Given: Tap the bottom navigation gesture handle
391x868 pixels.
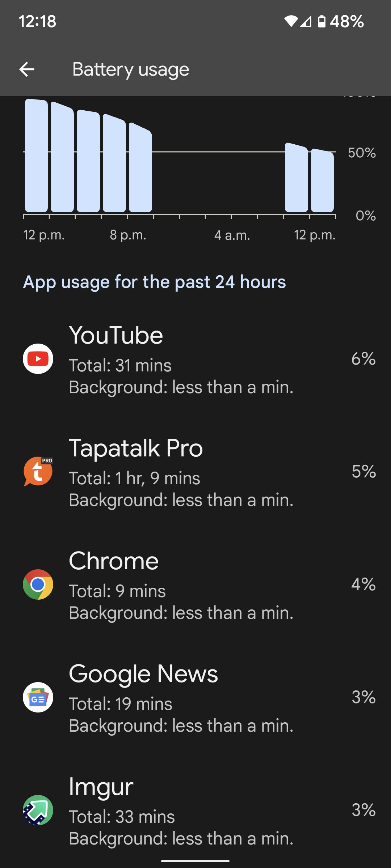Looking at the screenshot, I should point(195,861).
